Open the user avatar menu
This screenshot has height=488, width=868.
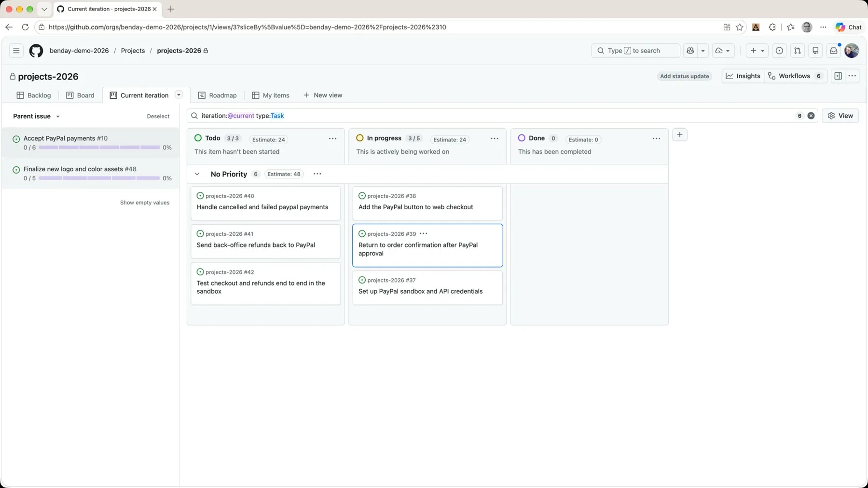tap(852, 51)
